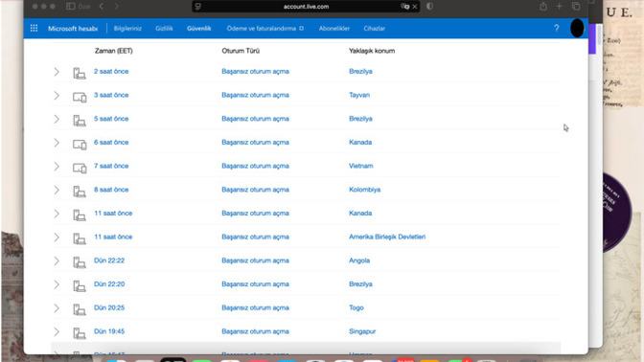
Task: Click the device icon on the 8 saat önce row
Action: (80, 192)
